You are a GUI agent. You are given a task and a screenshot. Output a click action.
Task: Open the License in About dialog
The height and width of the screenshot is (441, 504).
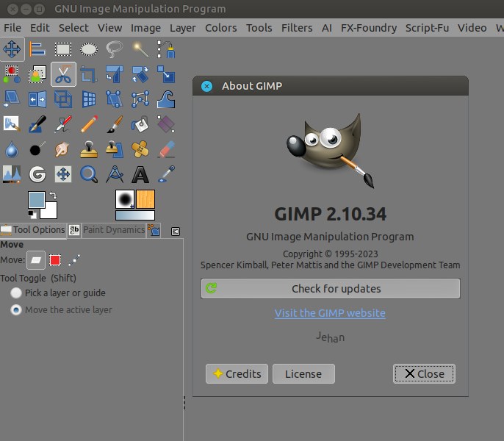point(303,374)
